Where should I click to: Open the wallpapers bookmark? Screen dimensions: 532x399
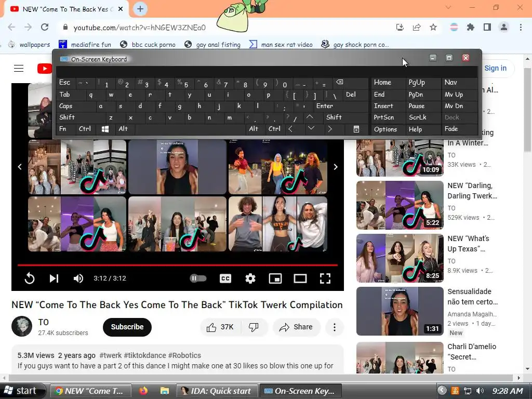point(29,45)
